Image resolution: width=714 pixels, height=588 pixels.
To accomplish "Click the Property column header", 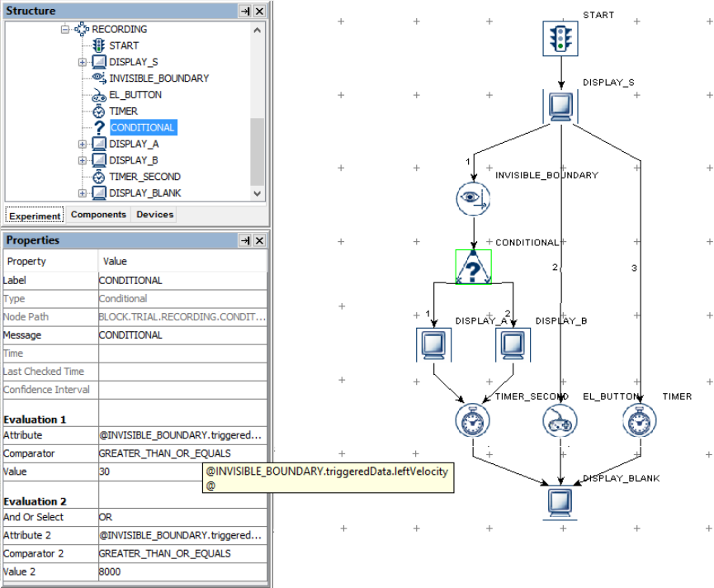I will 50,262.
